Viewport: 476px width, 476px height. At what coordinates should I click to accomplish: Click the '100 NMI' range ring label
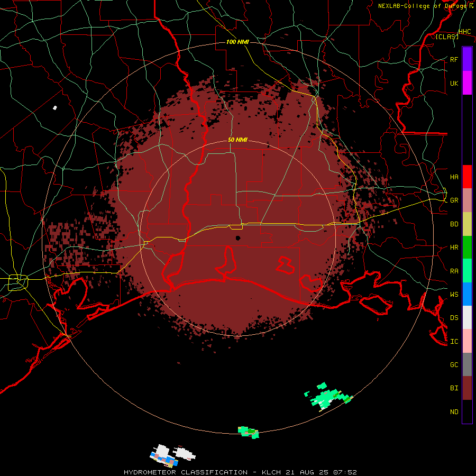pyautogui.click(x=237, y=42)
